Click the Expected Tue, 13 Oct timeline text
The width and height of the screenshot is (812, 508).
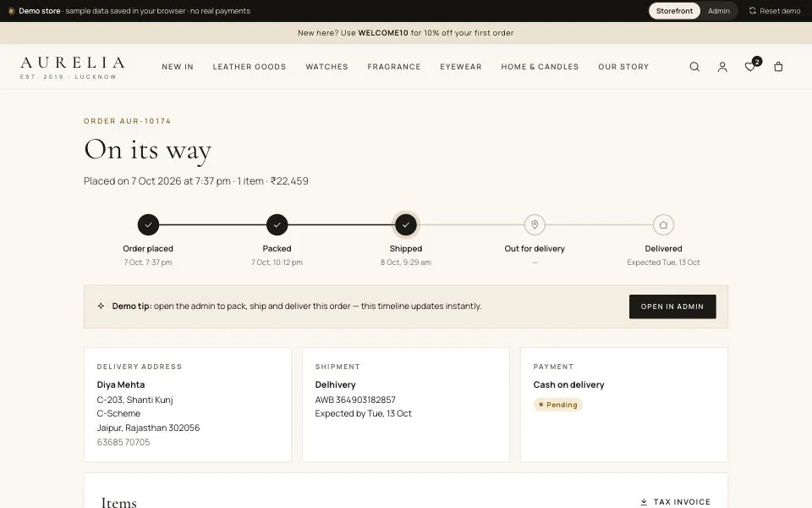click(663, 262)
